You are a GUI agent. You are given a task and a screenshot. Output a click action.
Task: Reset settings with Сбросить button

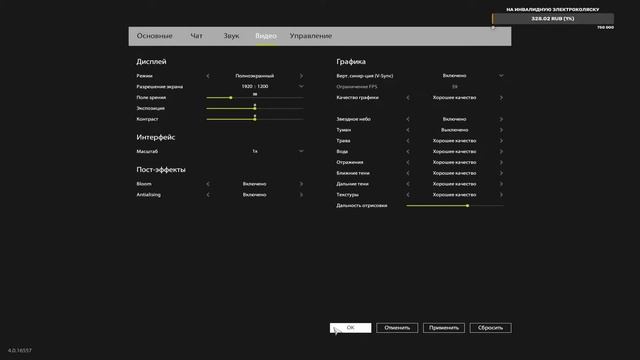490,328
